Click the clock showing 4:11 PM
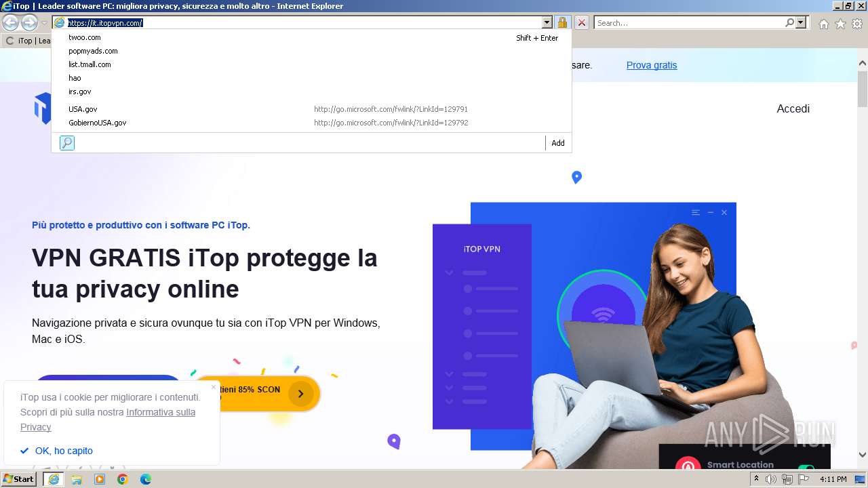This screenshot has height=488, width=868. pyautogui.click(x=833, y=479)
